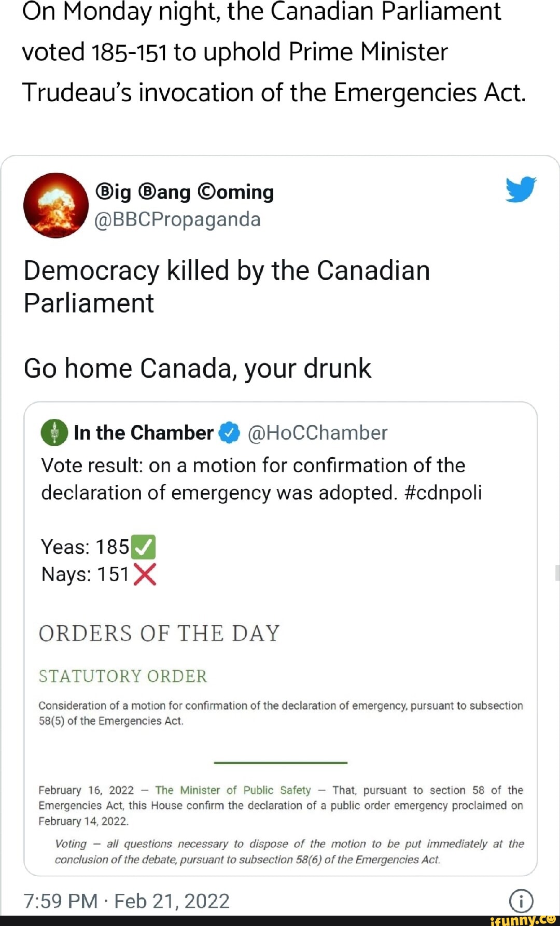
Task: Click the "Democracy killed by the Canadian Parliament" text
Action: 227,286
